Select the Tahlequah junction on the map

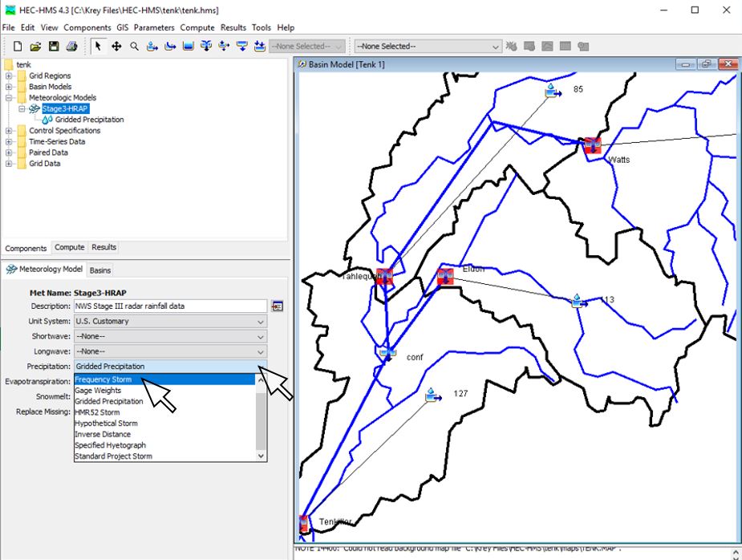click(x=384, y=277)
